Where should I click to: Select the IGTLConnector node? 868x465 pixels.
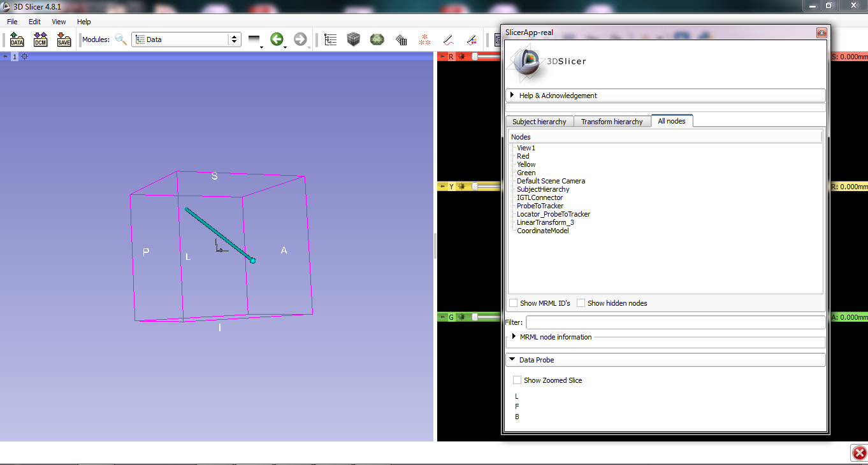point(540,197)
